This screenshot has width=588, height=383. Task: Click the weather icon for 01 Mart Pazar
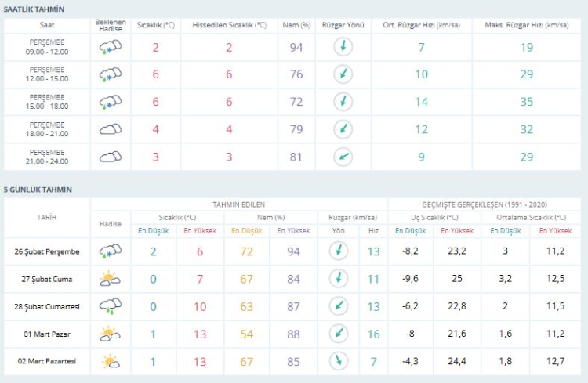110,334
